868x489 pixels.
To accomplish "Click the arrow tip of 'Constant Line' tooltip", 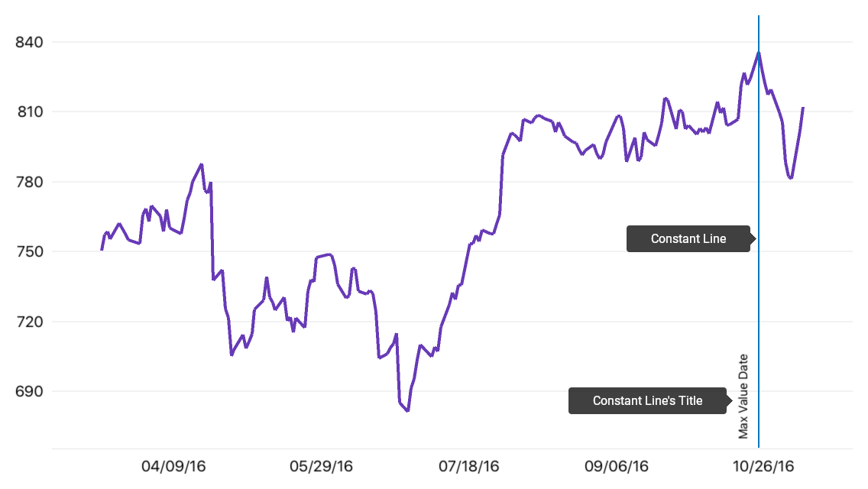I will [x=754, y=238].
